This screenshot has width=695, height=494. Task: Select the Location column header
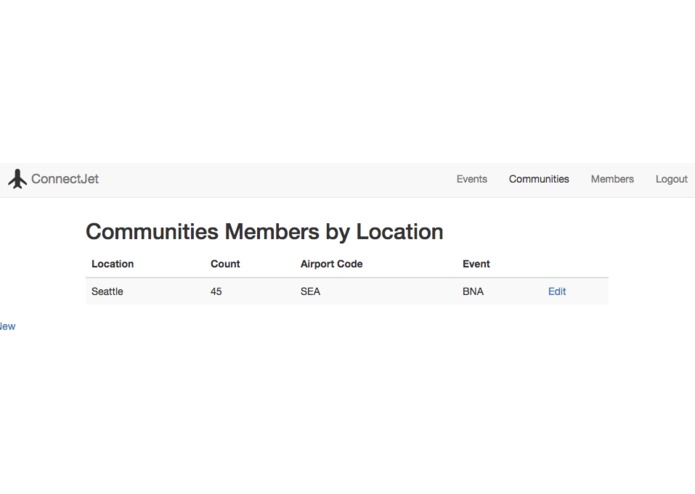(113, 264)
